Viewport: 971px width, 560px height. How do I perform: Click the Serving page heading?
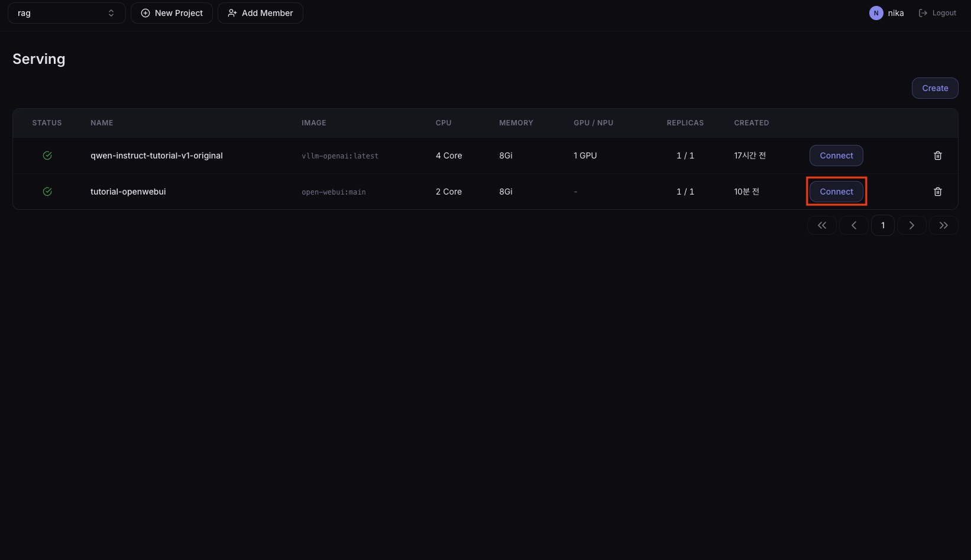pos(39,59)
